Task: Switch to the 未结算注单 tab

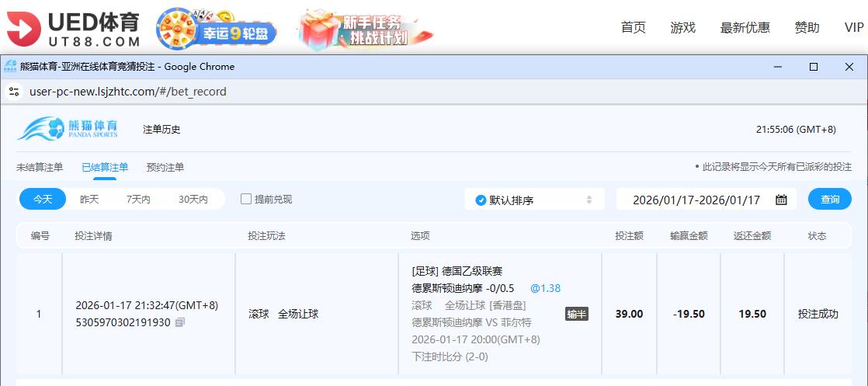Action: pyautogui.click(x=40, y=167)
